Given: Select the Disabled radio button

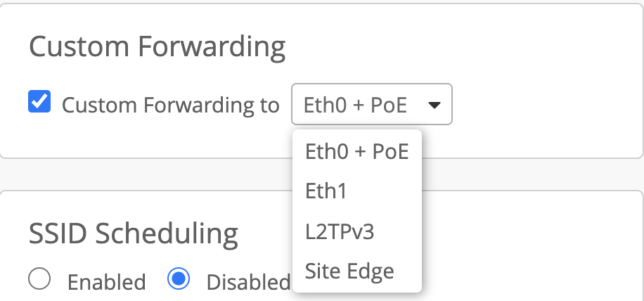Looking at the screenshot, I should pos(179,280).
